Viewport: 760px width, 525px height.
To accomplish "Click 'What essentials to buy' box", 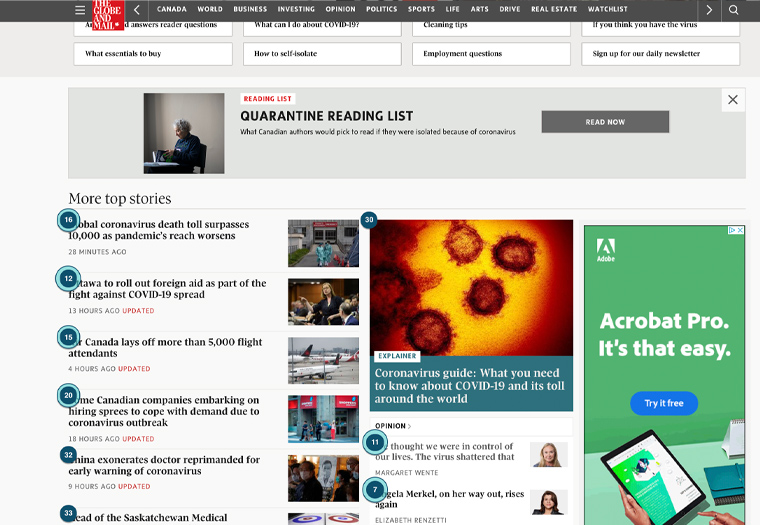I will coord(153,54).
